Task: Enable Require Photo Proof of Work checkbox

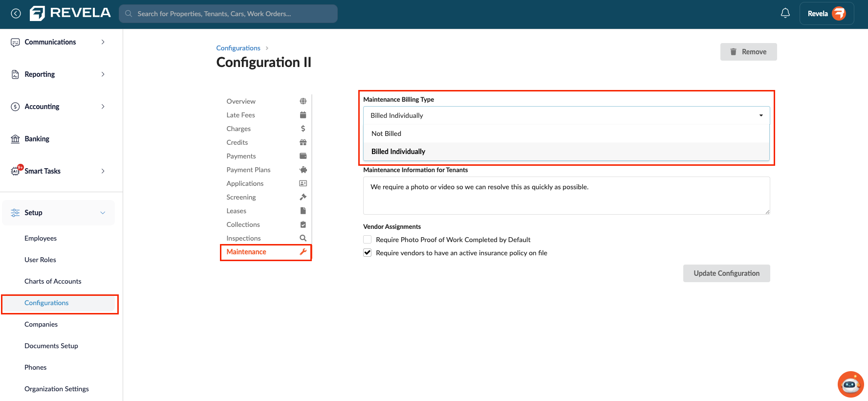Action: pyautogui.click(x=368, y=240)
